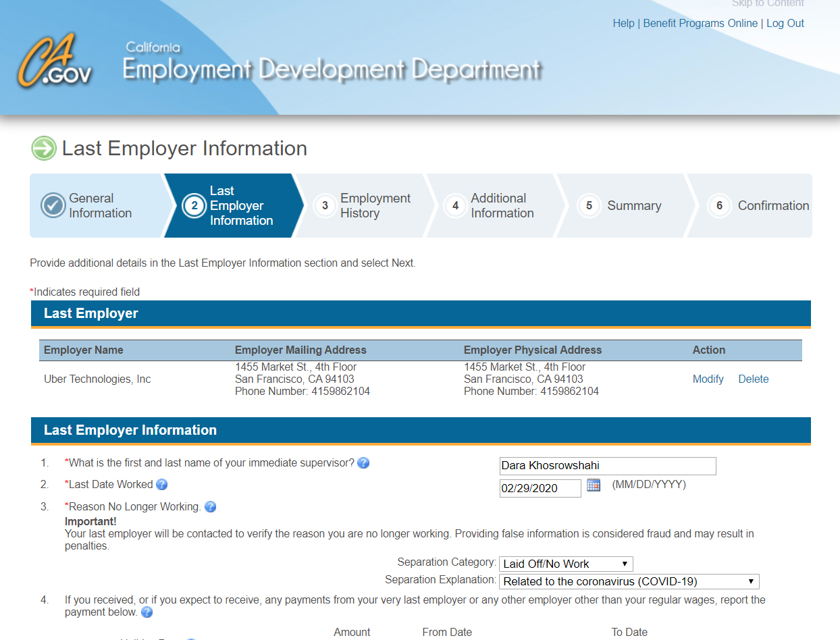This screenshot has height=640, width=840.
Task: Click the Log Out link
Action: 785,23
